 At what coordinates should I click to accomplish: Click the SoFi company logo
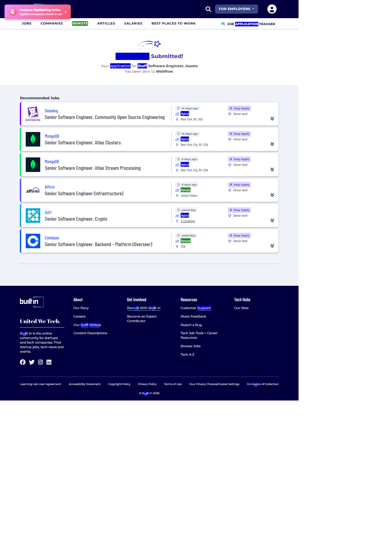pos(33,216)
